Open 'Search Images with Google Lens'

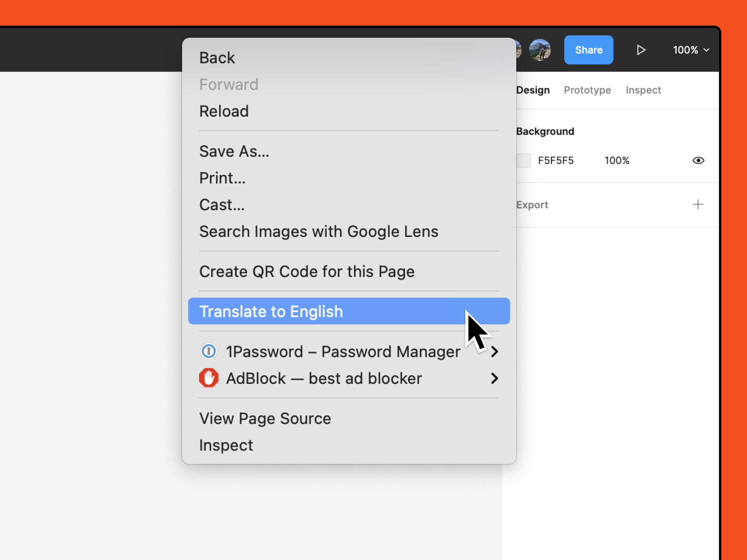click(319, 231)
